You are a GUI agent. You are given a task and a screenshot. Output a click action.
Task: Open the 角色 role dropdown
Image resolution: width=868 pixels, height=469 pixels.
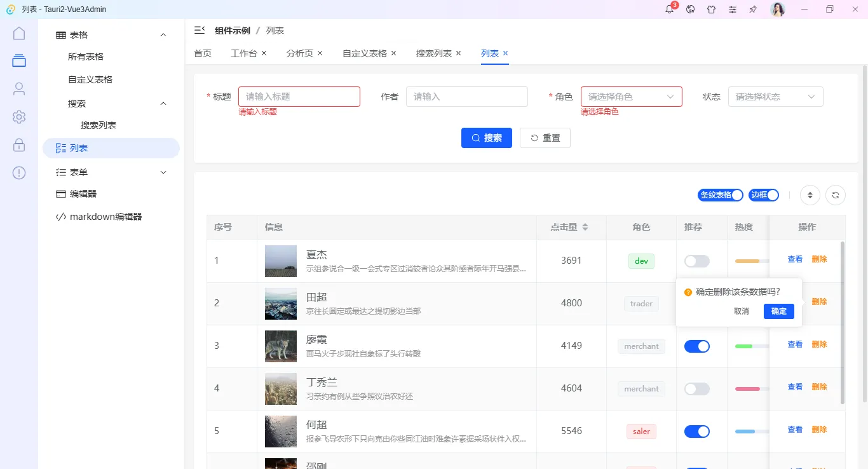coord(631,96)
